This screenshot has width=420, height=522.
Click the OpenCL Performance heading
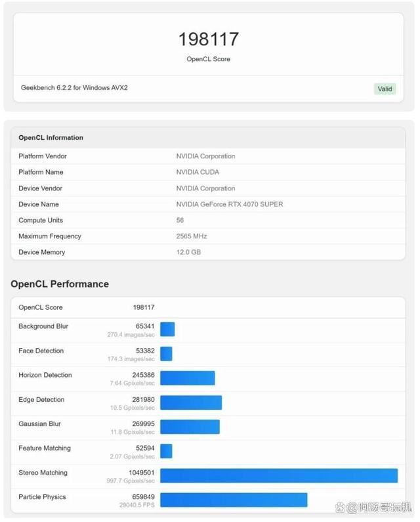click(x=60, y=284)
